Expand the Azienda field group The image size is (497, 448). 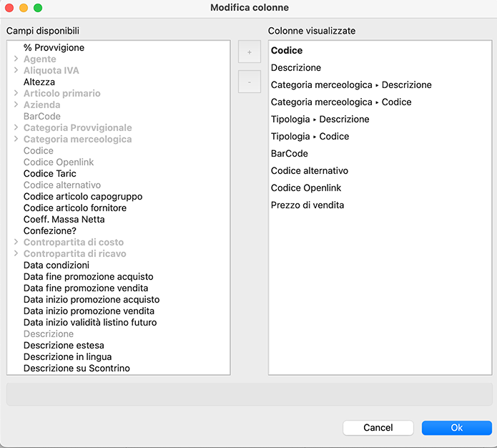[16, 105]
